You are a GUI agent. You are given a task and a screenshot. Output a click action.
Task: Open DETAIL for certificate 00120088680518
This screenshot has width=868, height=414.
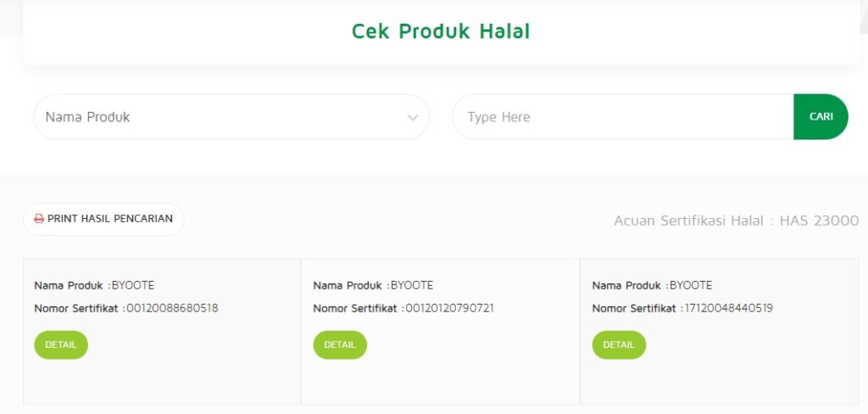point(61,344)
